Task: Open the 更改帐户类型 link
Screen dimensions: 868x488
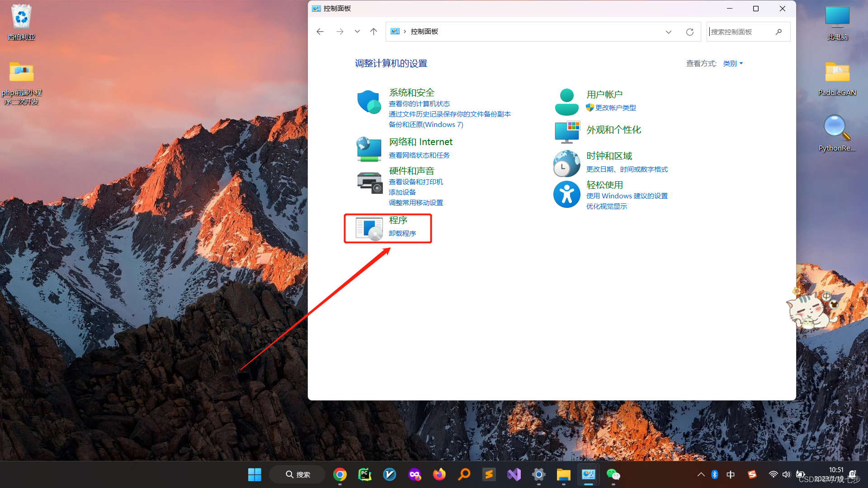Action: pos(615,108)
